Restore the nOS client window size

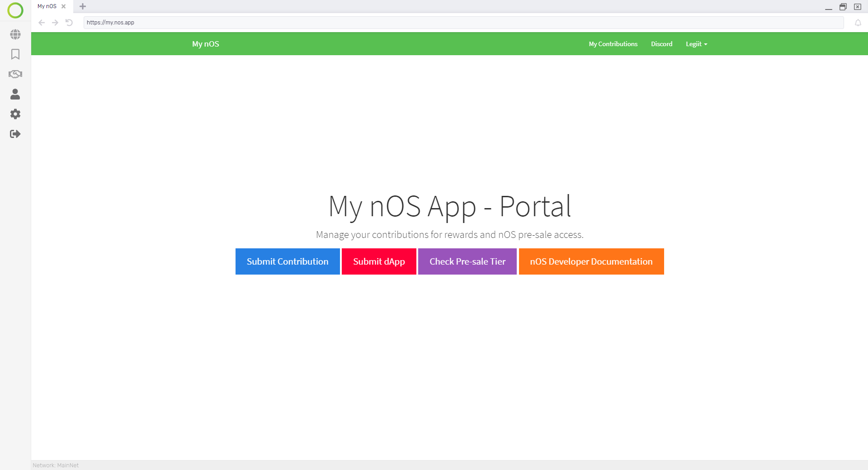(x=843, y=7)
